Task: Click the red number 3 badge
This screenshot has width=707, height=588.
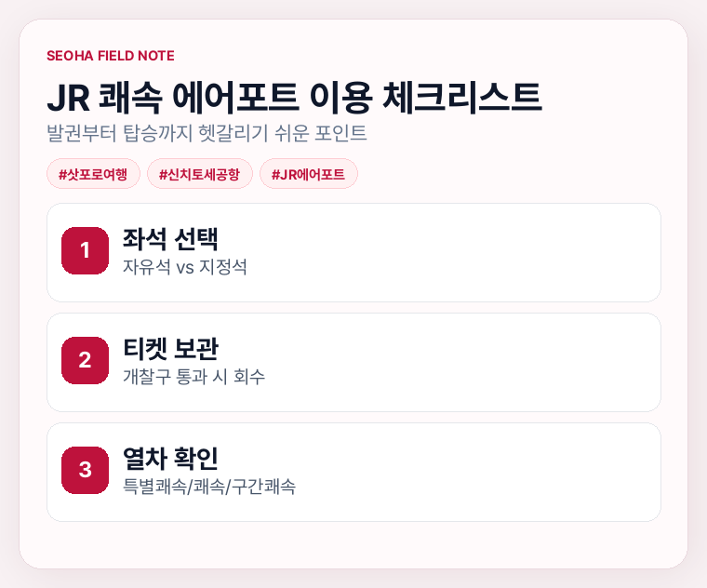Action: tap(85, 471)
